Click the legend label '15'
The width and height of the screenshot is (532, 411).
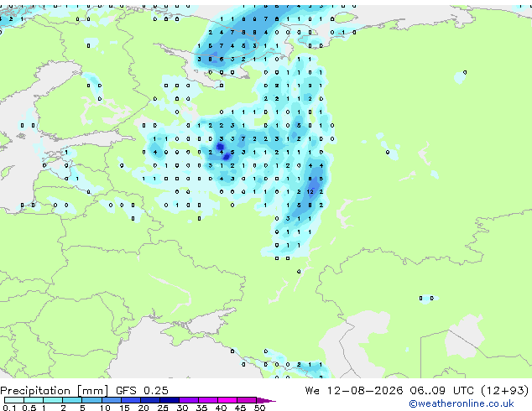point(124,408)
